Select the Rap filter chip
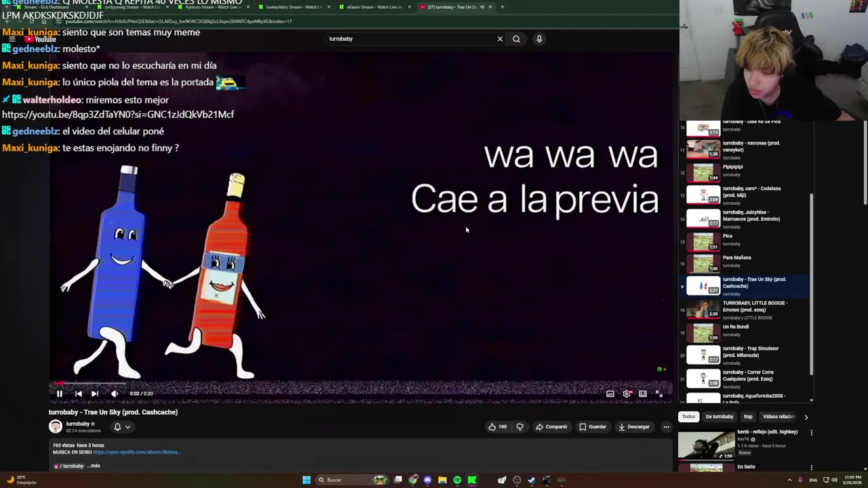Viewport: 868px width, 488px height. 748,417
